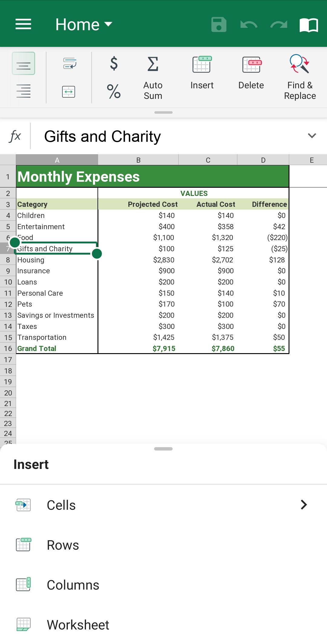
Task: Select the Projected Cost header cell
Action: click(x=139, y=204)
